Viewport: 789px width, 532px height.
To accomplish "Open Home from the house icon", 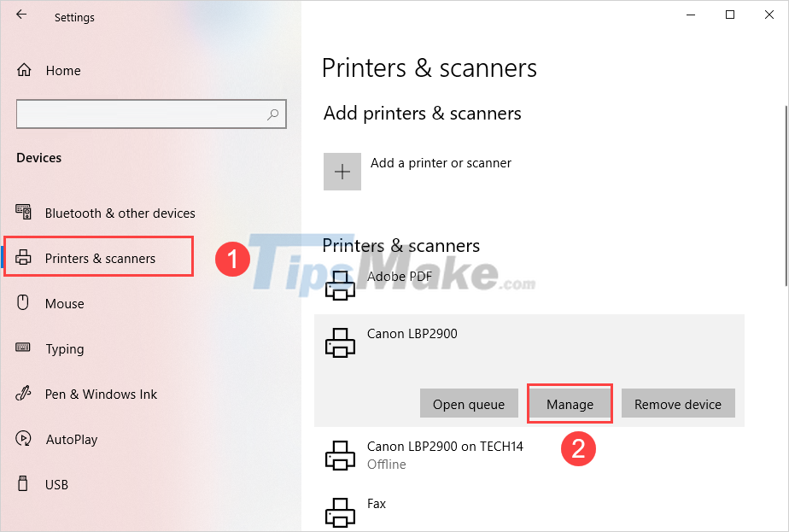I will tap(24, 70).
